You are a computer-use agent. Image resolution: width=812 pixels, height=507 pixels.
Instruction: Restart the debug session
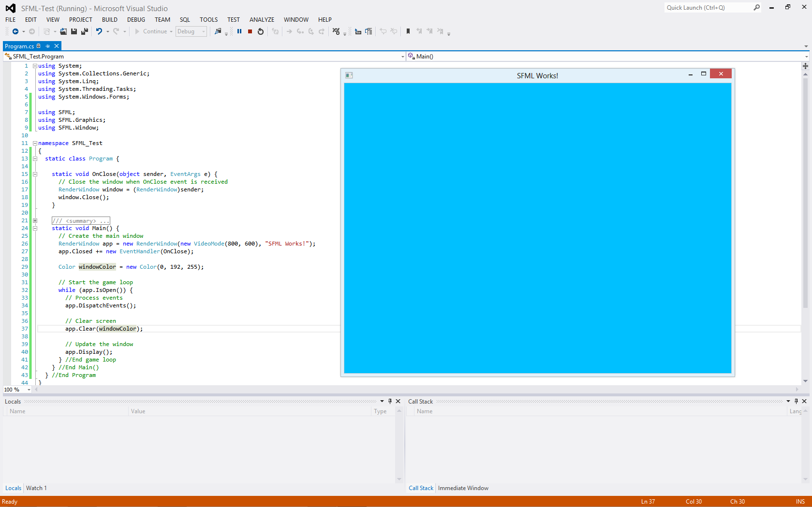(x=261, y=31)
